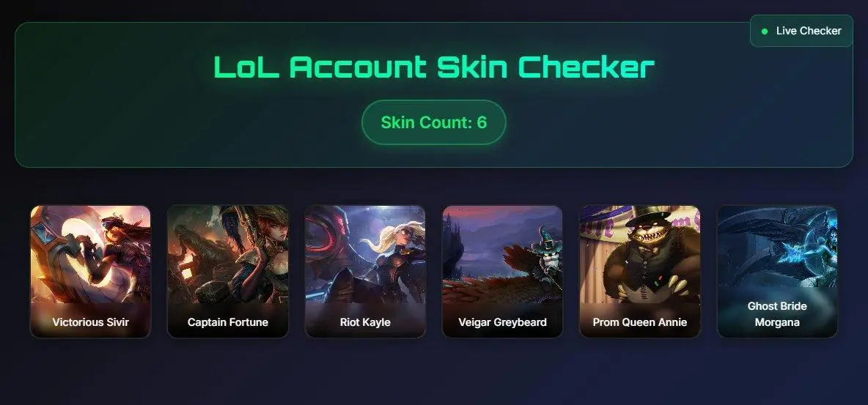868x405 pixels.
Task: Select the Riot Kayle name caption
Action: click(x=365, y=322)
